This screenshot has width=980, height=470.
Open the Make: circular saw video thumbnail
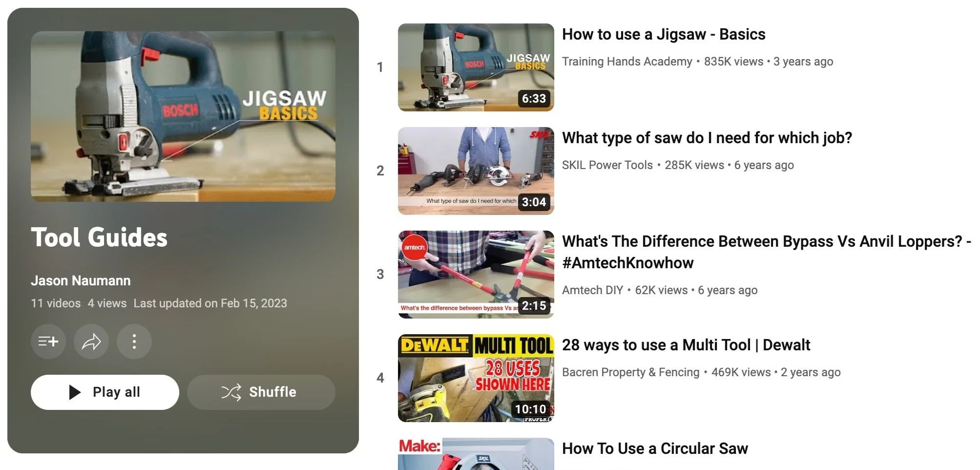tap(476, 454)
